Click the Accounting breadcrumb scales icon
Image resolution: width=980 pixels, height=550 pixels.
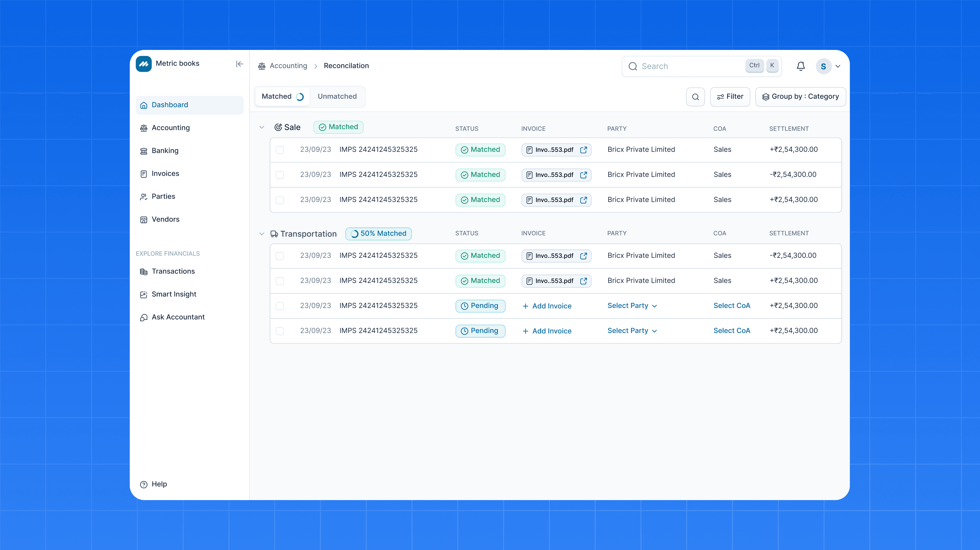pos(262,66)
